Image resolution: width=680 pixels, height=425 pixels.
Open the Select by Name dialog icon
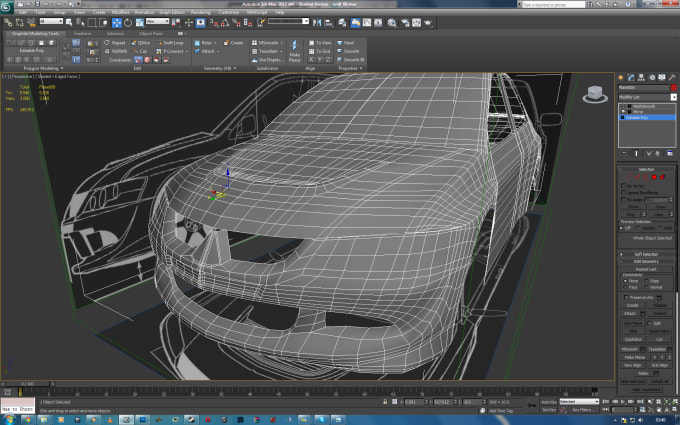[80, 23]
